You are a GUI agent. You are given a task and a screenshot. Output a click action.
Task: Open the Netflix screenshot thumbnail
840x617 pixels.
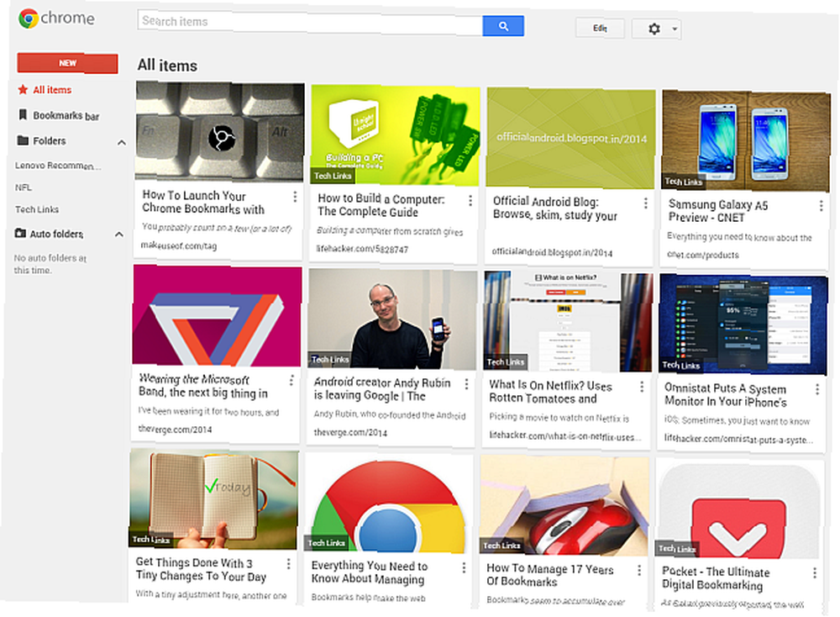(569, 322)
